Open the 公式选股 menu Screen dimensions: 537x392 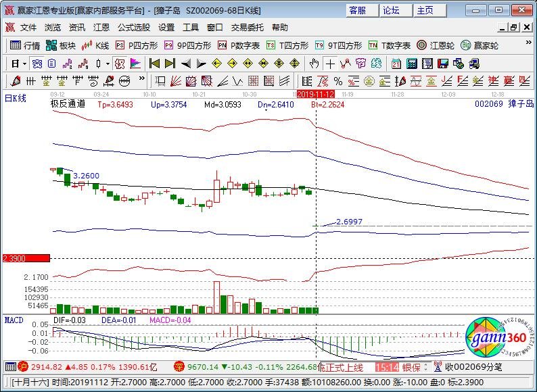(134, 28)
